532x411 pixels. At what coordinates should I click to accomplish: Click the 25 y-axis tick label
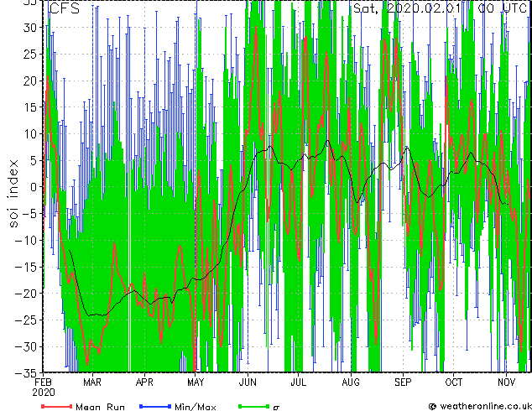pyautogui.click(x=30, y=54)
